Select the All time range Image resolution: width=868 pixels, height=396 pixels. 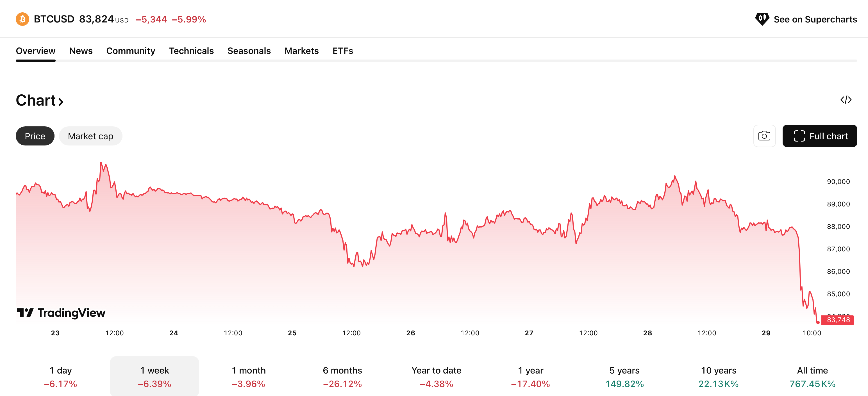click(x=812, y=376)
